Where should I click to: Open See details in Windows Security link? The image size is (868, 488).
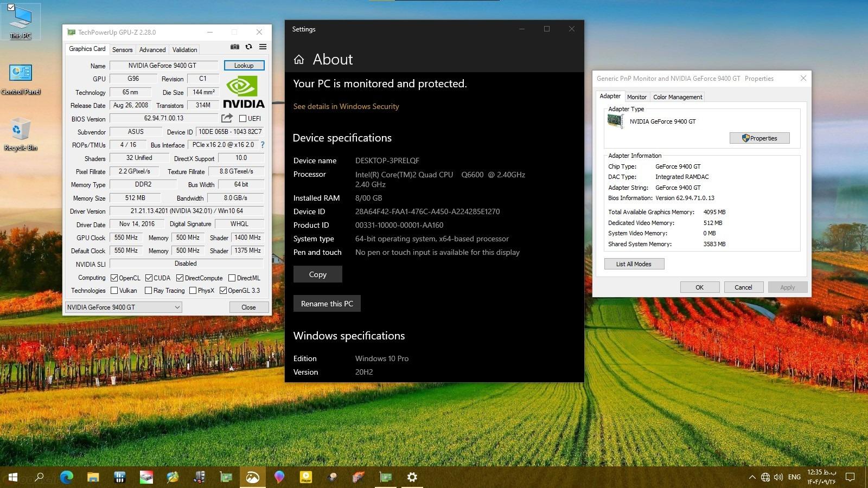pyautogui.click(x=346, y=107)
